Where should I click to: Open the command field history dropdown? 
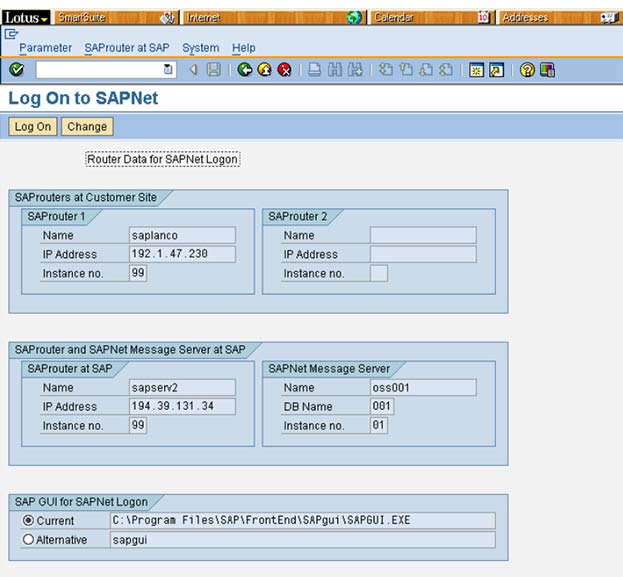tap(168, 70)
